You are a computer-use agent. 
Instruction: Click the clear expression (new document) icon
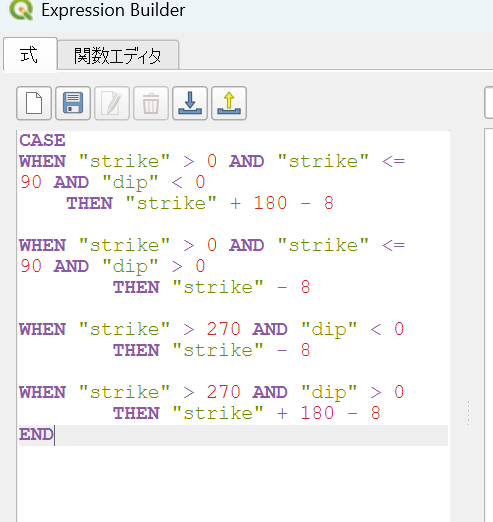tap(34, 103)
